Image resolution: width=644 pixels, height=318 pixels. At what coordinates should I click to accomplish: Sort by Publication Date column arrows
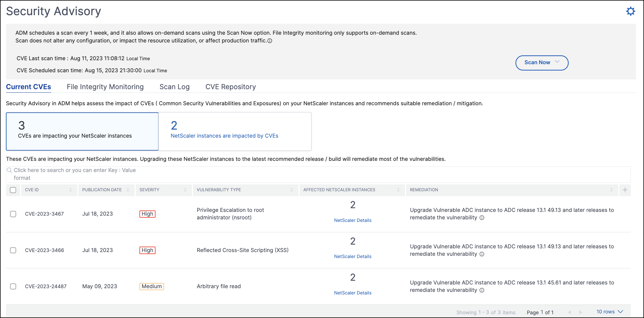coord(128,190)
